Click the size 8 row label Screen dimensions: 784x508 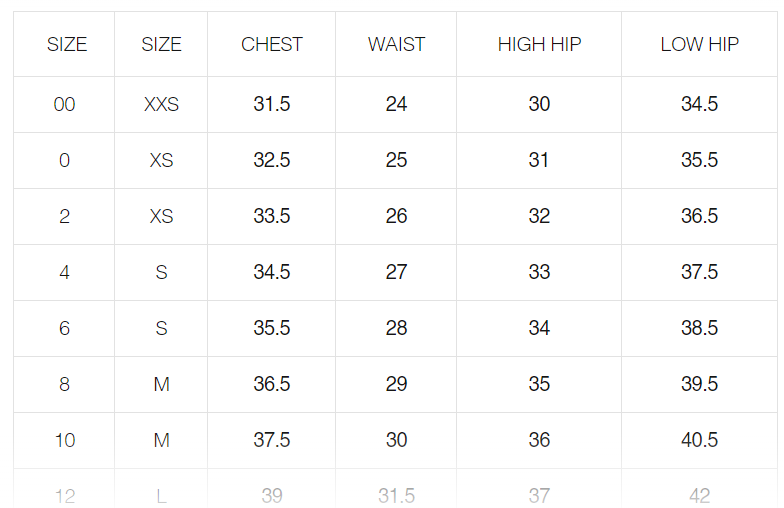[64, 385]
